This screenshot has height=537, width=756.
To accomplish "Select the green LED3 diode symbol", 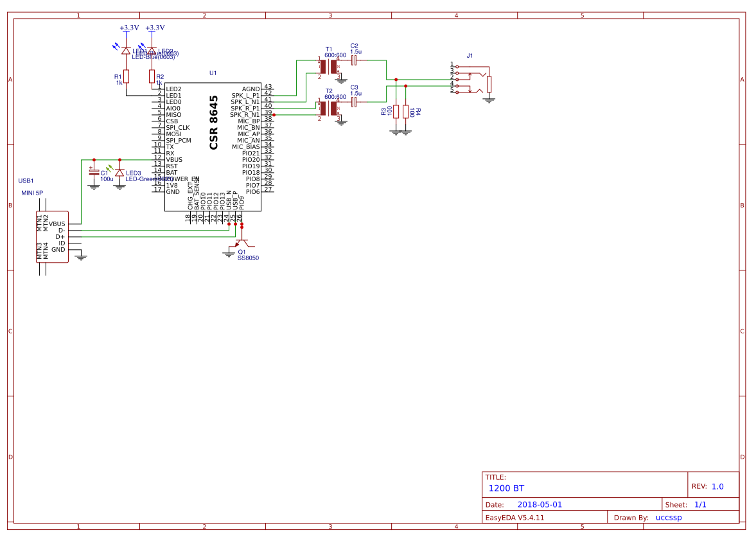I will (x=119, y=173).
